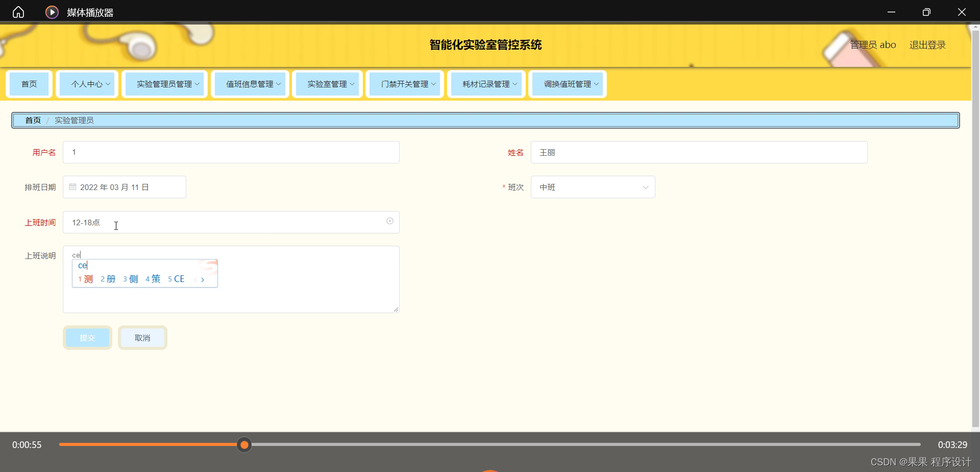Screen dimensions: 980x472
Task: Select the 首页 navigation tab
Action: coord(29,84)
